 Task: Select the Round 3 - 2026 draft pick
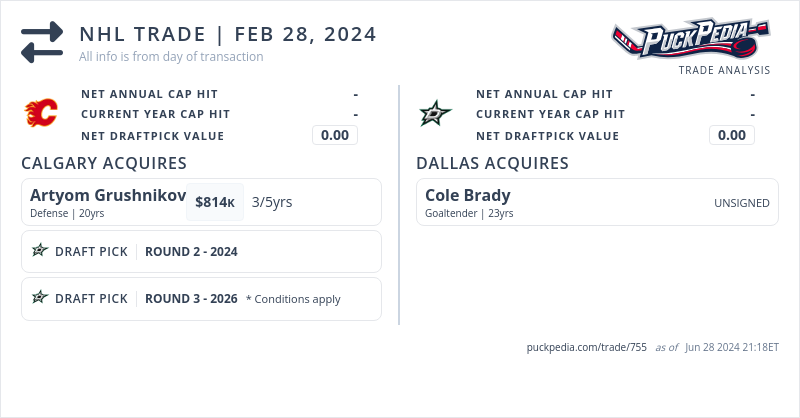click(x=191, y=298)
